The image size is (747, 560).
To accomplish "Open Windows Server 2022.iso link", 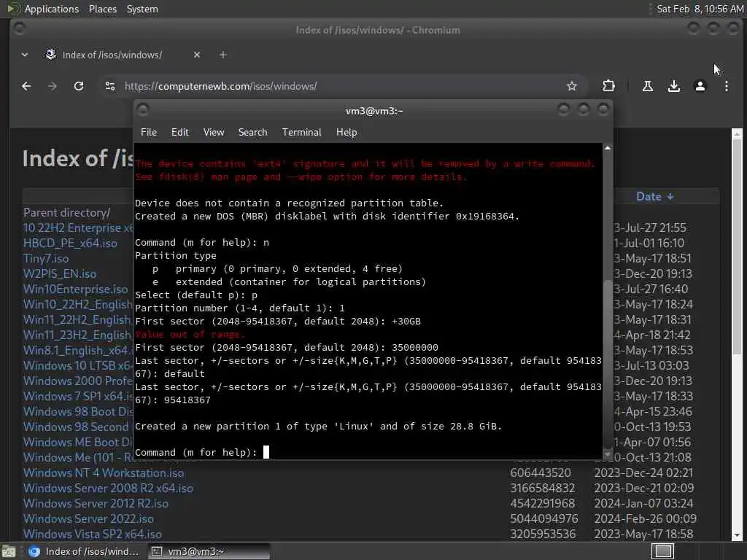I will click(88, 518).
